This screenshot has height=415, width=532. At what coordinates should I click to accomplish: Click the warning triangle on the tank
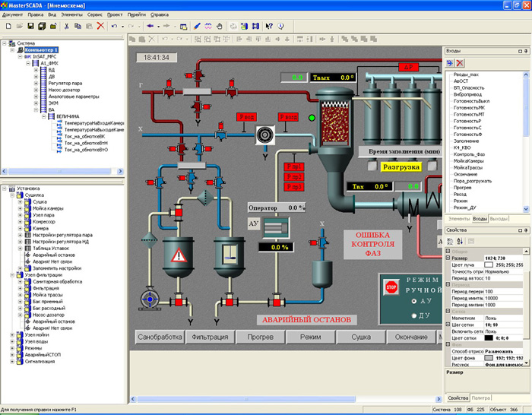coord(179,255)
